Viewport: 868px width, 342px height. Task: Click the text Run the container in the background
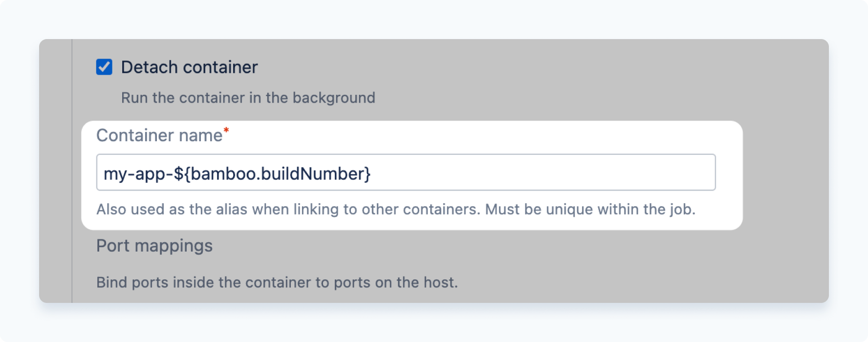coord(247,98)
